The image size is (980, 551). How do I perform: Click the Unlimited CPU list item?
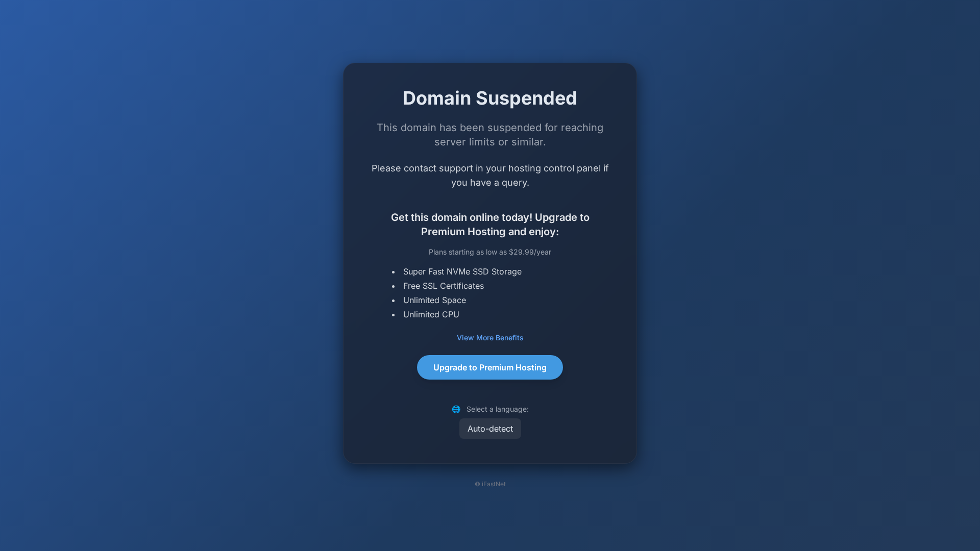pyautogui.click(x=431, y=314)
